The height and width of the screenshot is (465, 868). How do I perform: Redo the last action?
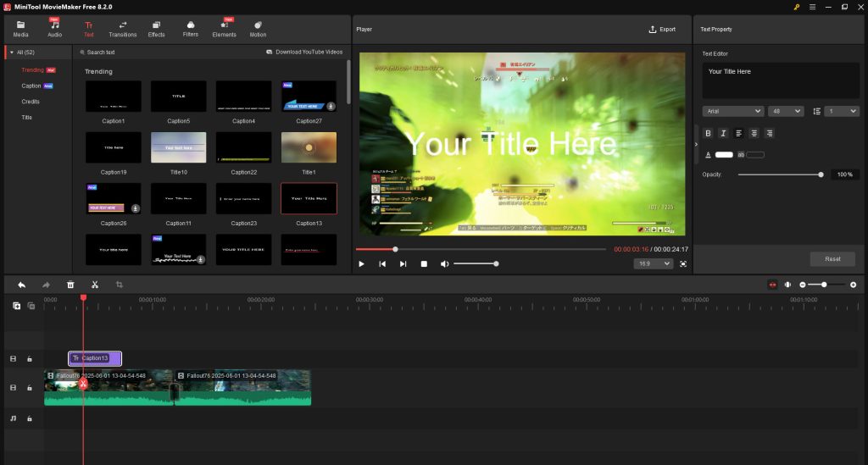click(x=46, y=285)
